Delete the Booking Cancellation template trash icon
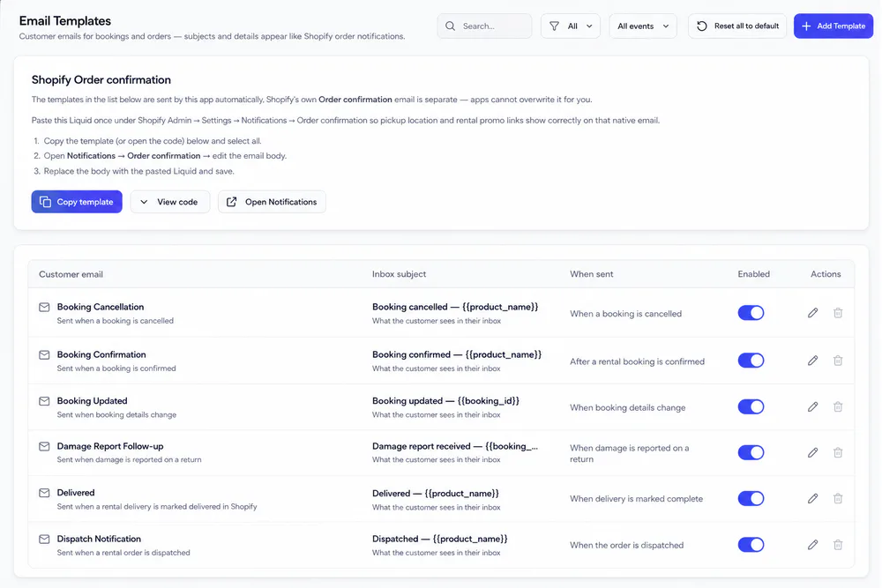The image size is (882, 588). (838, 313)
